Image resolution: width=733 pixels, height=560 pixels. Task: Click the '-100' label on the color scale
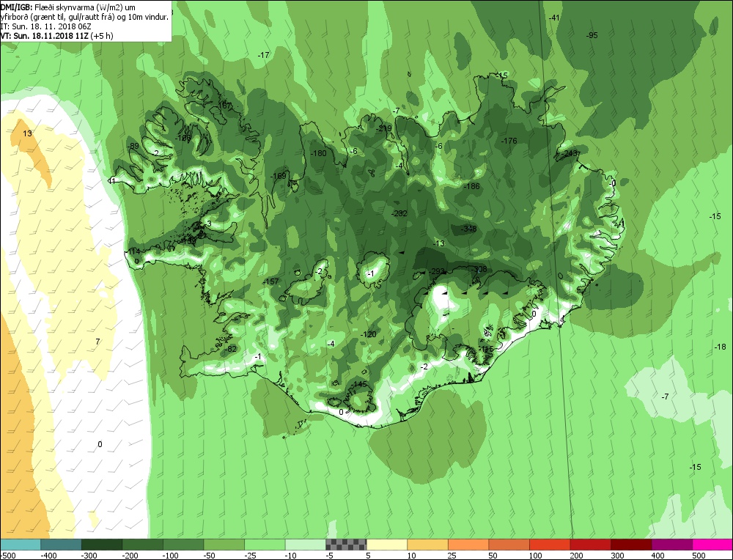(x=170, y=556)
